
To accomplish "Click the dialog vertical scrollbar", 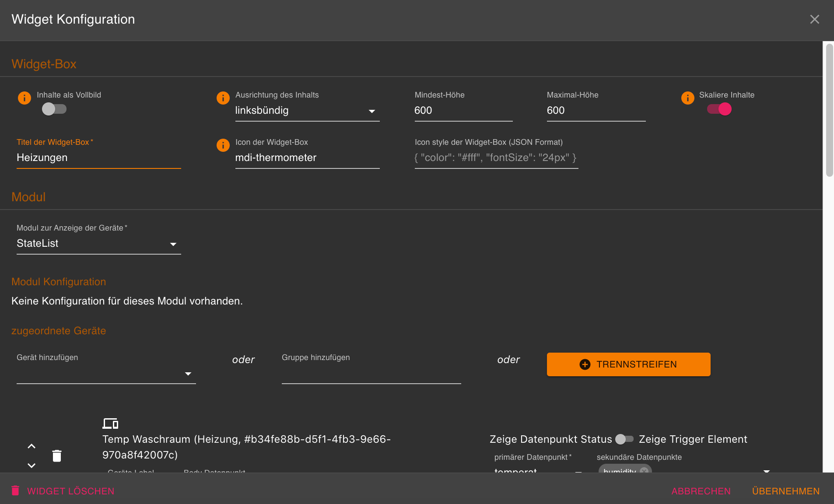I will (x=829, y=110).
